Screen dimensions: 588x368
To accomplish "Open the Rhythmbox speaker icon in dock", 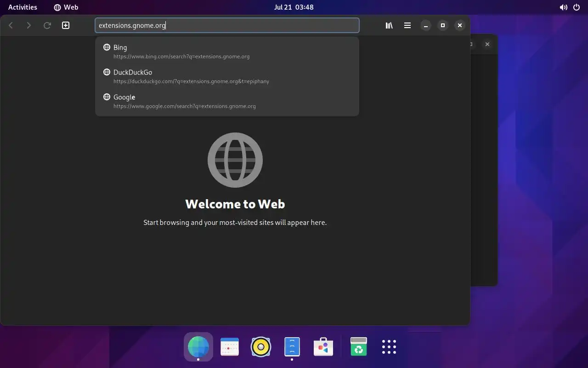I will click(x=261, y=346).
